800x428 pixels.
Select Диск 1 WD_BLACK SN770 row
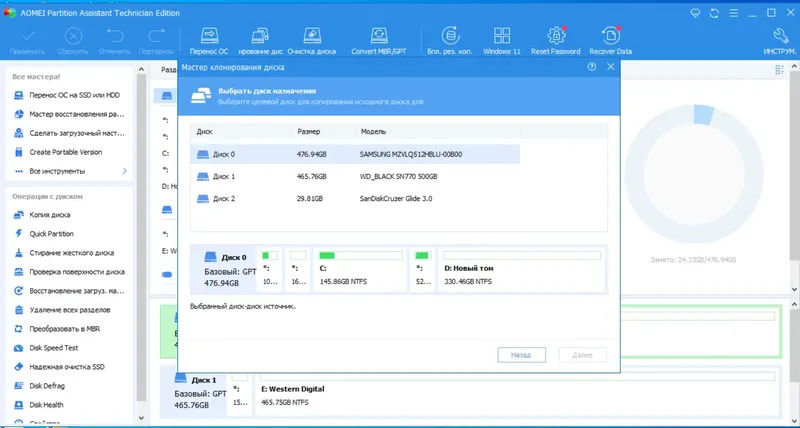(x=355, y=177)
